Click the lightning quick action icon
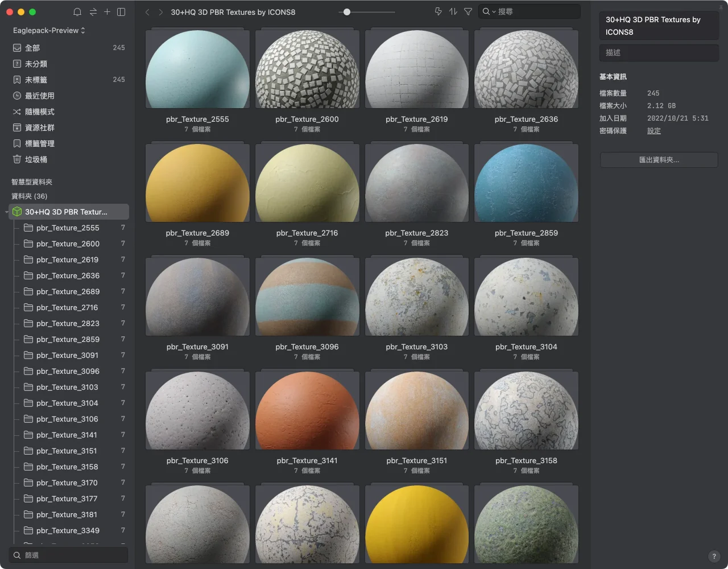 click(438, 11)
